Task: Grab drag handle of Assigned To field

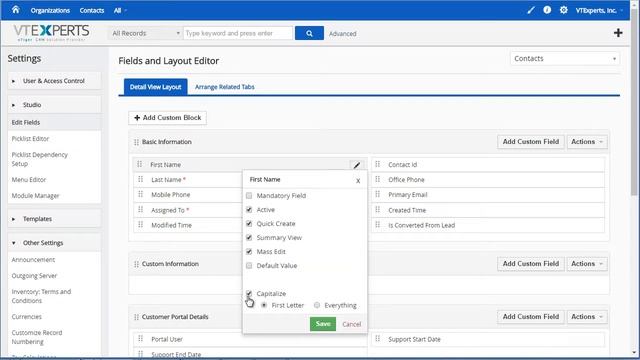Action: [140, 209]
